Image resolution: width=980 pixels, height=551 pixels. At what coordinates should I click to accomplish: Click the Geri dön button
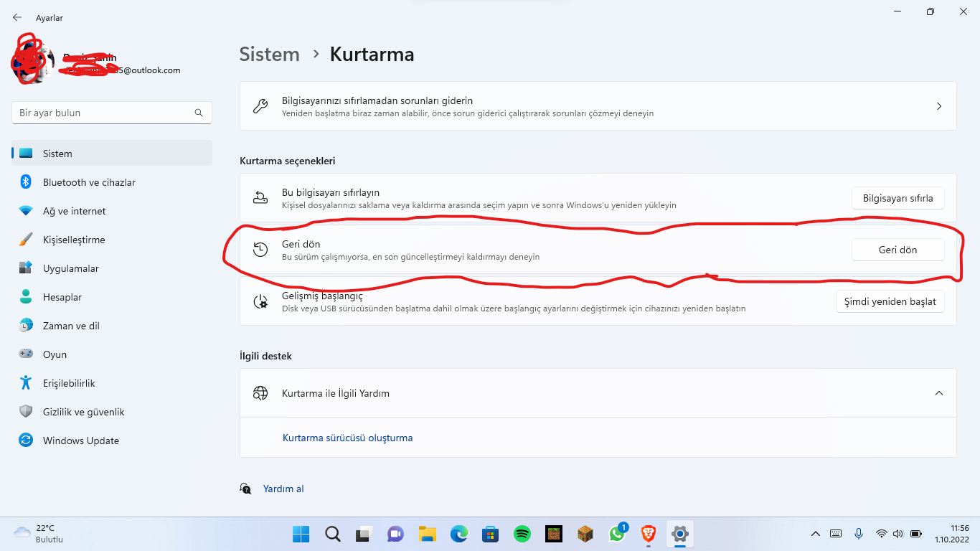pos(898,250)
